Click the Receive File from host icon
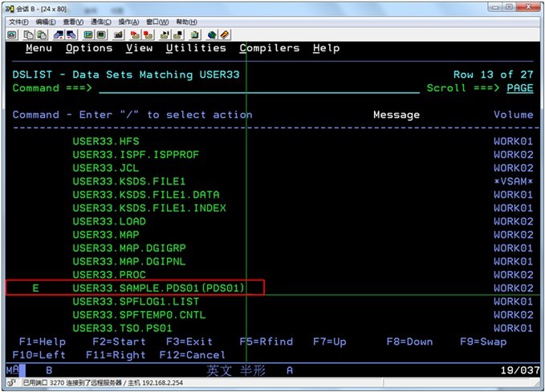 (71, 34)
